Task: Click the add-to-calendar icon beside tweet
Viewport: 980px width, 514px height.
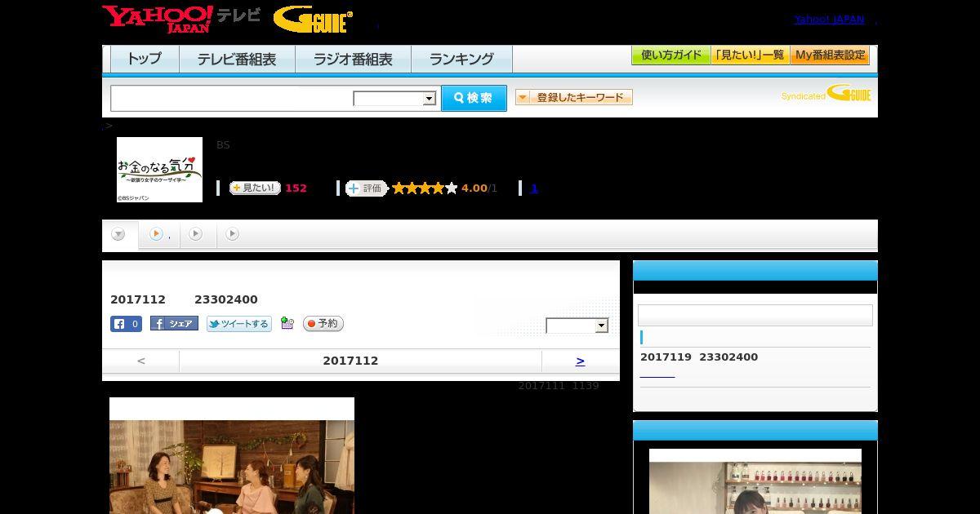Action: (x=287, y=323)
